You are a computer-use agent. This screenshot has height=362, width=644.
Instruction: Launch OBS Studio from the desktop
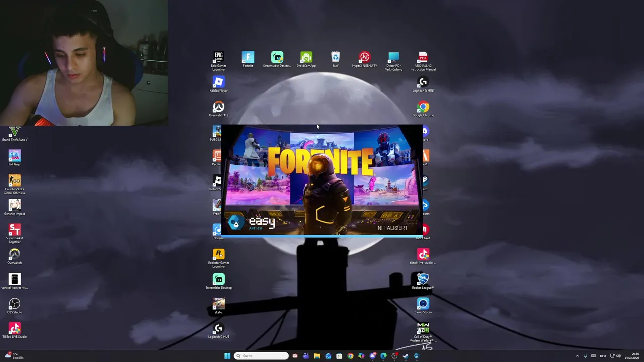click(14, 306)
